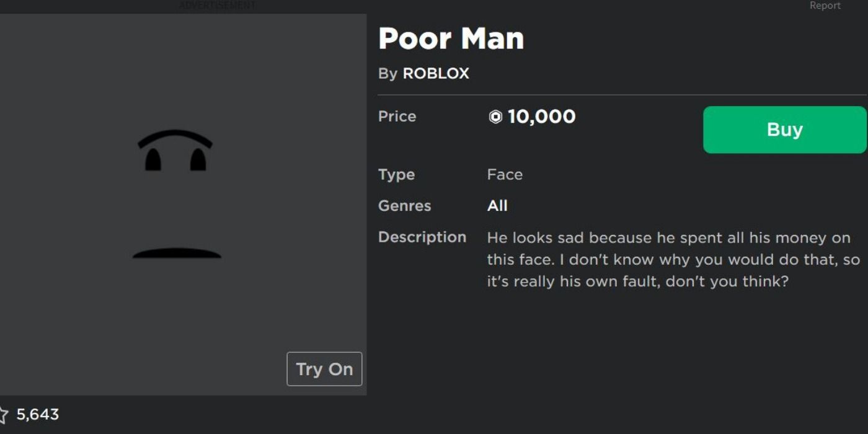Click the Type label
Screen dimensions: 868x434
coord(396,175)
